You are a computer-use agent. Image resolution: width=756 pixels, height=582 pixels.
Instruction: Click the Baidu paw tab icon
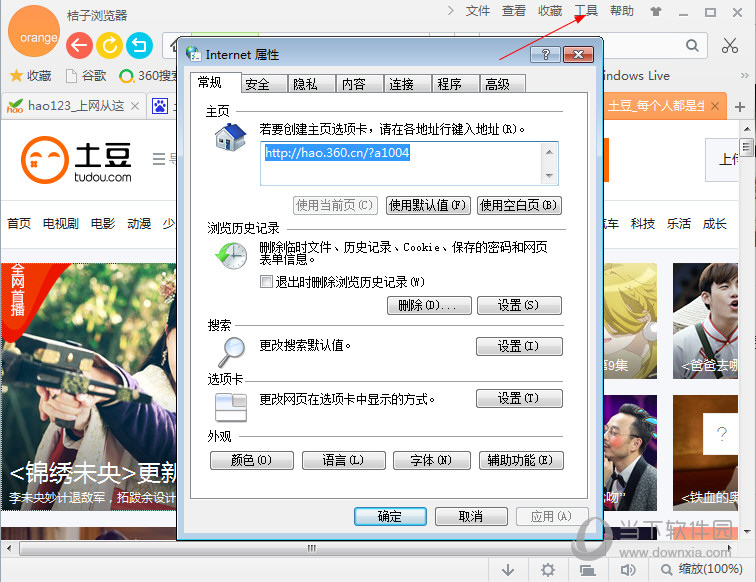coord(160,106)
